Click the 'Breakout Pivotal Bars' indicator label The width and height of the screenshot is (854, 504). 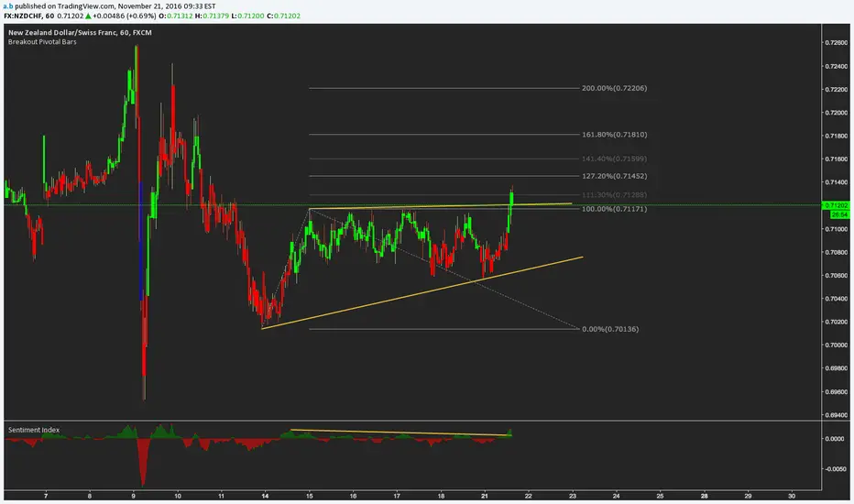42,42
